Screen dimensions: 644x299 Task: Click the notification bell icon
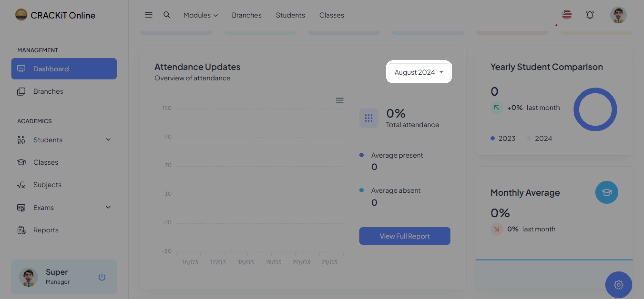click(x=590, y=15)
